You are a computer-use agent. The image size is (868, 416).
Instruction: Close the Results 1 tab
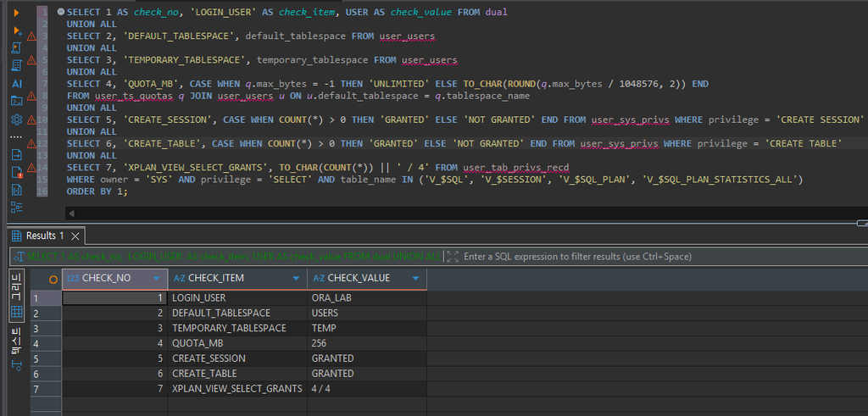(75, 236)
